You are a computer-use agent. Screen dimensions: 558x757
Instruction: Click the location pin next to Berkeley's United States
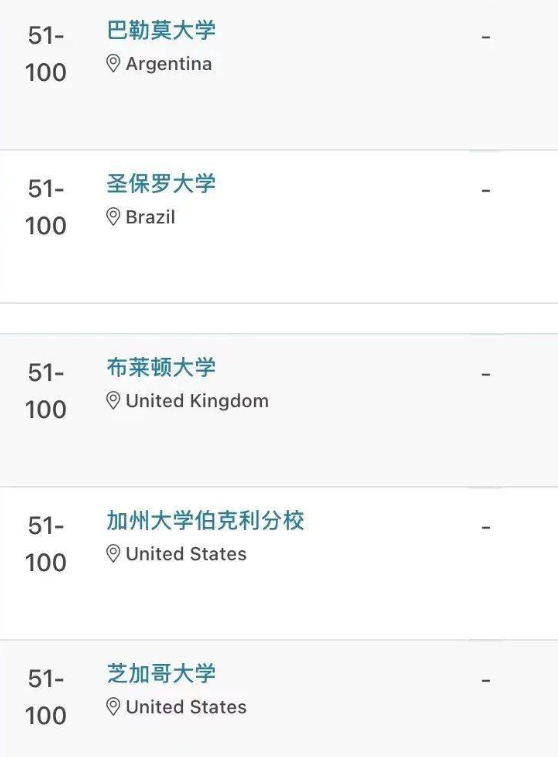tap(113, 554)
